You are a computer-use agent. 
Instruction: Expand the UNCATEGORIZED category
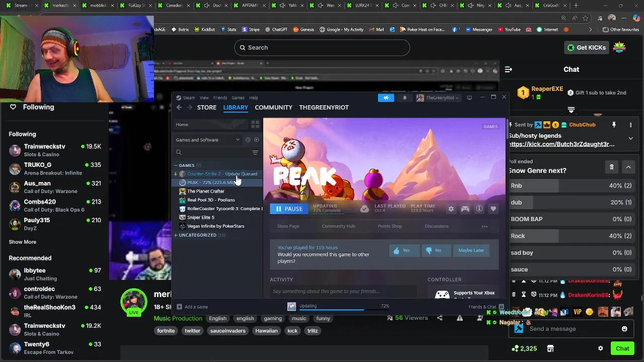[x=176, y=235]
